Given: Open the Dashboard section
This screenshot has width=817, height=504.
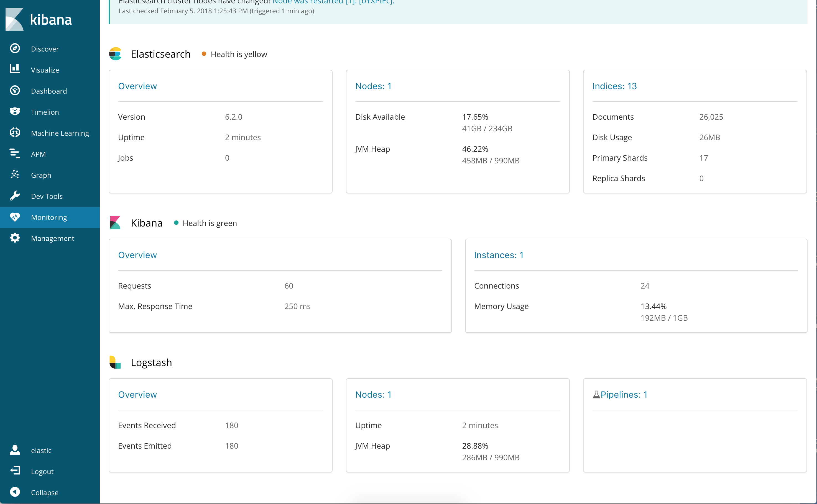Looking at the screenshot, I should point(50,91).
